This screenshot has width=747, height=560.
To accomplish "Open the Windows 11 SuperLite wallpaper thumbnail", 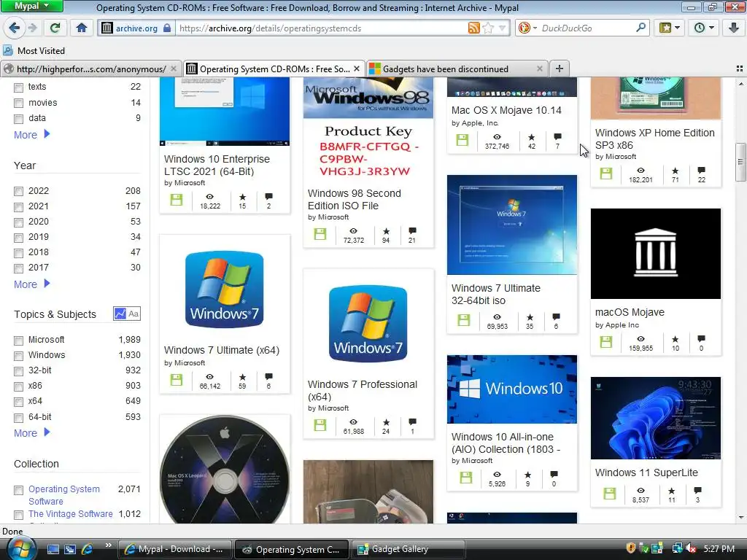I will pyautogui.click(x=656, y=418).
